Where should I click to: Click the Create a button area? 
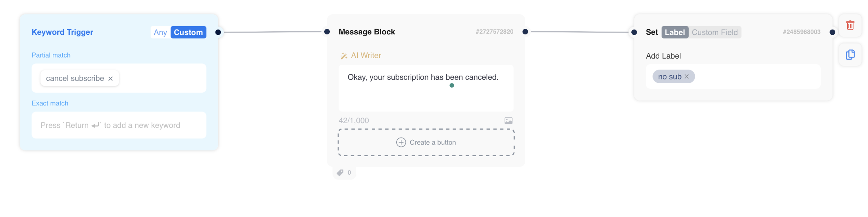426,143
